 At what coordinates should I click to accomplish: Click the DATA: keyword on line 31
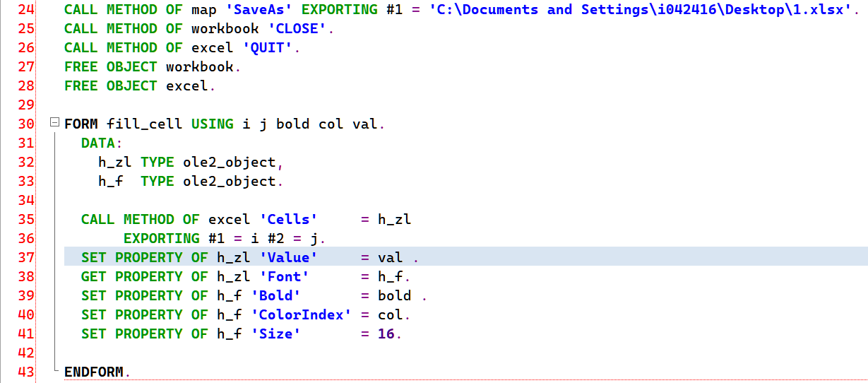(102, 143)
